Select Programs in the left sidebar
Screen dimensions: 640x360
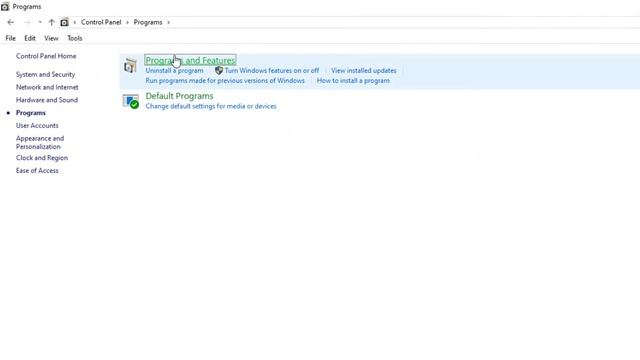click(31, 113)
